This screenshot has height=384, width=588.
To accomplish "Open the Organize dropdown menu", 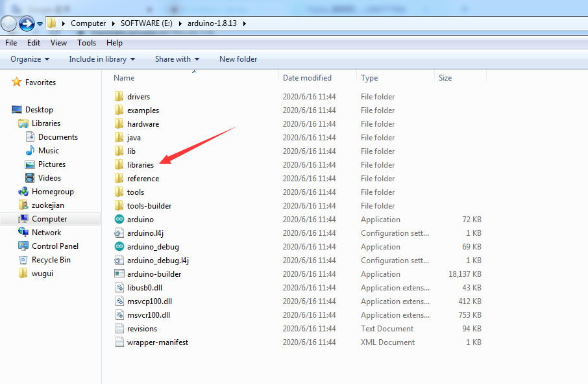I will coord(30,59).
